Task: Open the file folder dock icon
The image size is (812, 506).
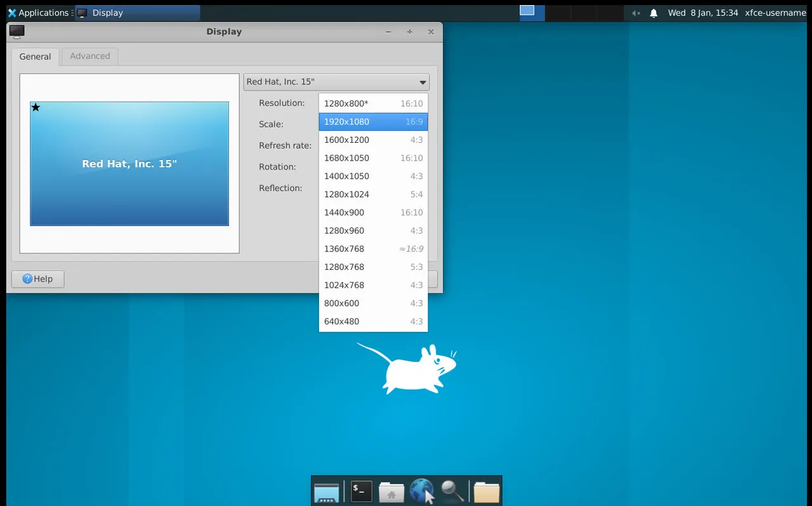Action: (487, 492)
